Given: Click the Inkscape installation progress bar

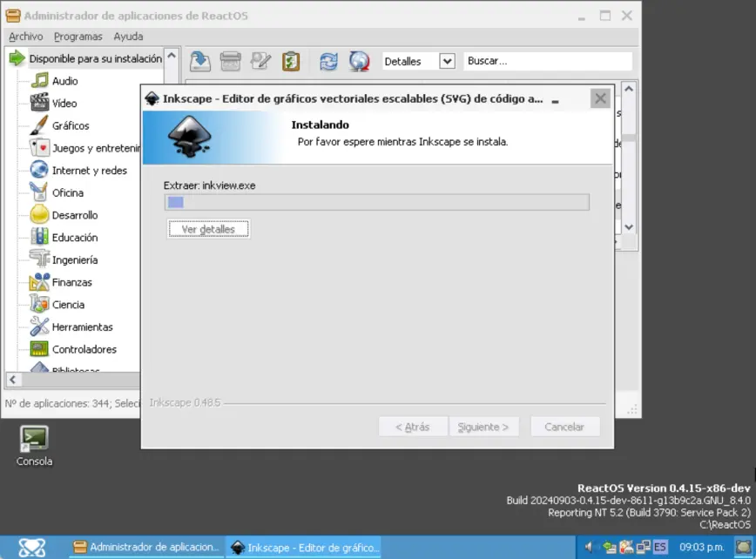Looking at the screenshot, I should pos(376,202).
